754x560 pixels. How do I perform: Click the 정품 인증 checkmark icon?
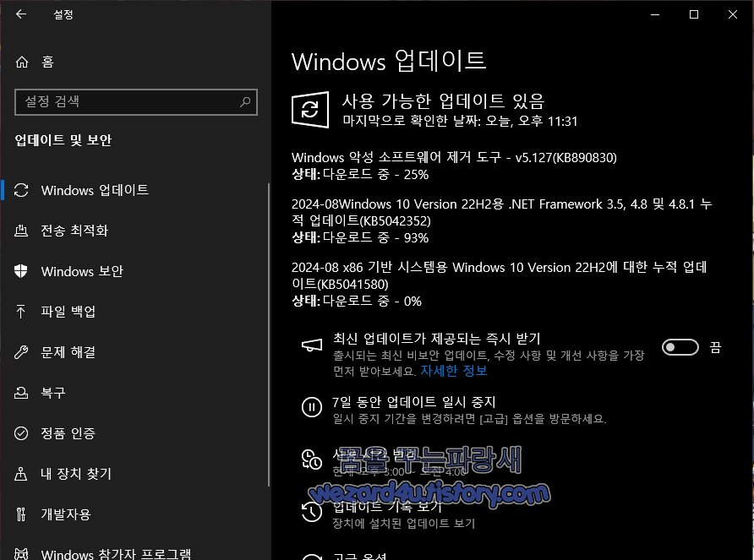coord(21,433)
